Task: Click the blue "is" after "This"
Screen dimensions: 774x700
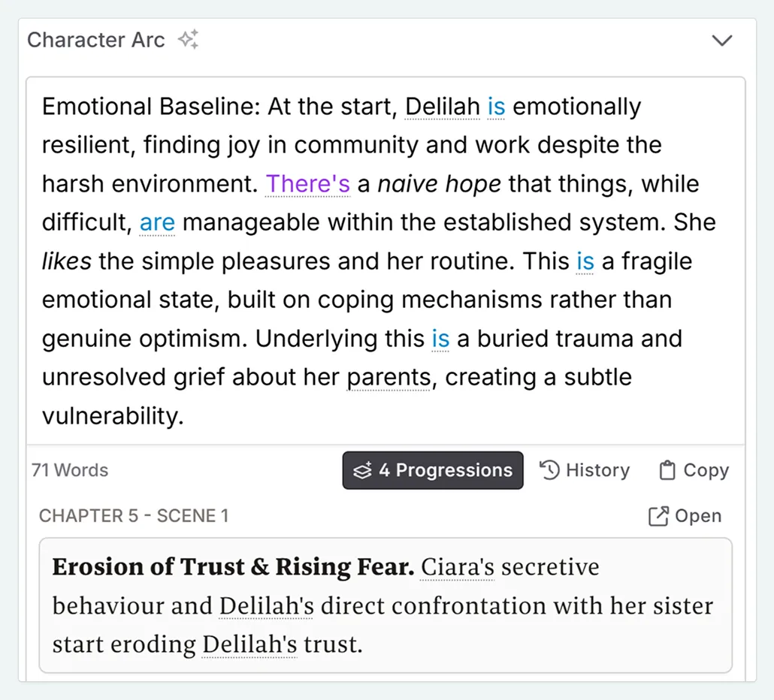Action: tap(585, 261)
